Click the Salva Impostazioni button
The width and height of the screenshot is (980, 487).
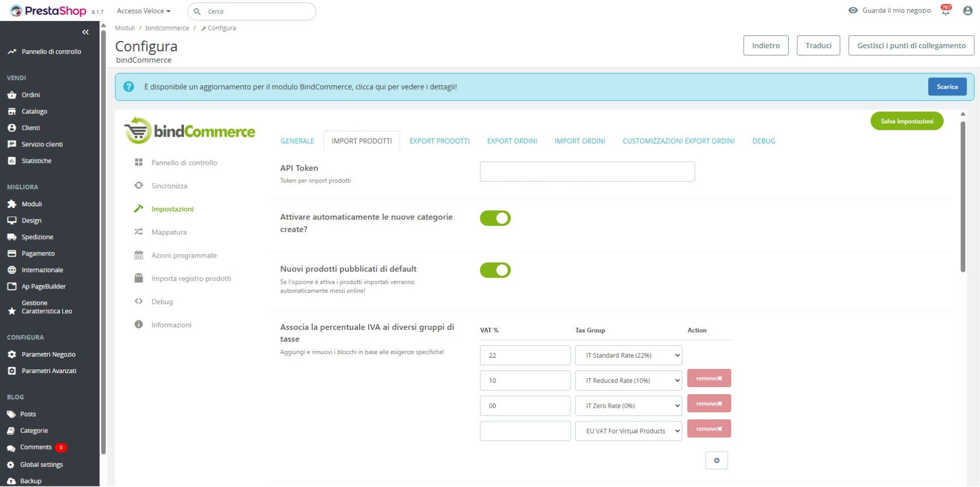(906, 121)
